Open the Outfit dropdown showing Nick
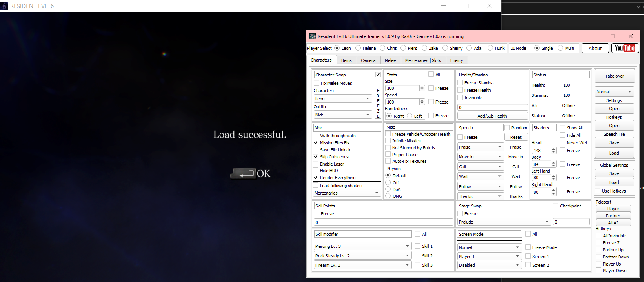 (342, 115)
